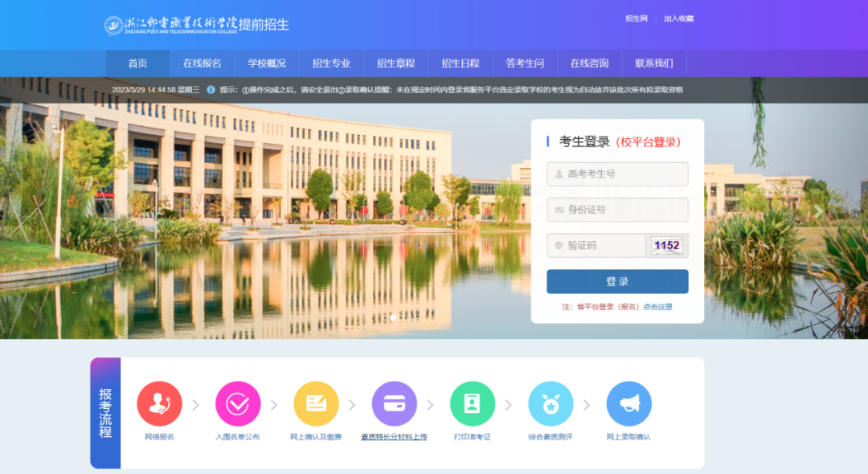
Task: Open the 联系我们 navigation item
Action: click(653, 63)
